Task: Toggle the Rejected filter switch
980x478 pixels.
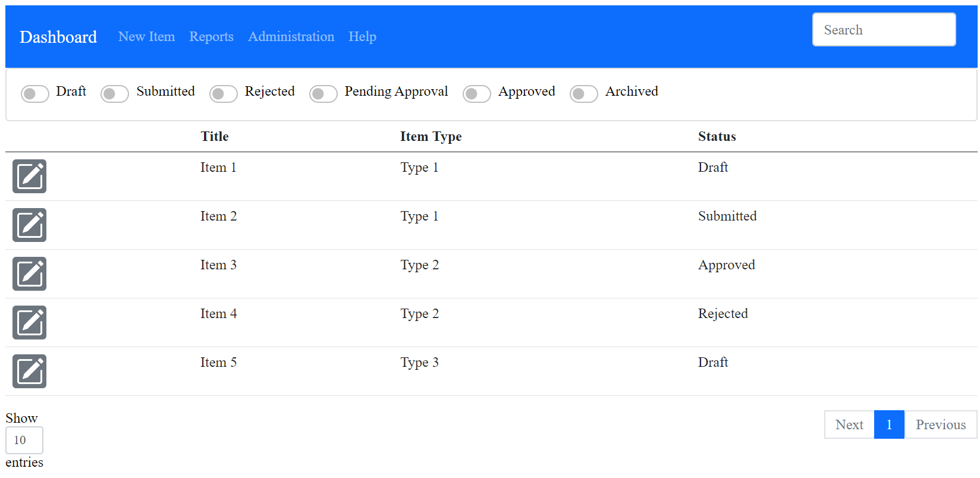Action: tap(224, 94)
